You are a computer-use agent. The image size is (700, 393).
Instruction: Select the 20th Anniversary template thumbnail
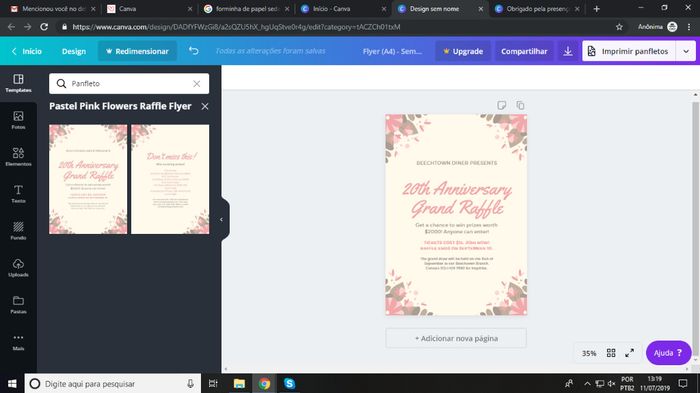(x=88, y=179)
